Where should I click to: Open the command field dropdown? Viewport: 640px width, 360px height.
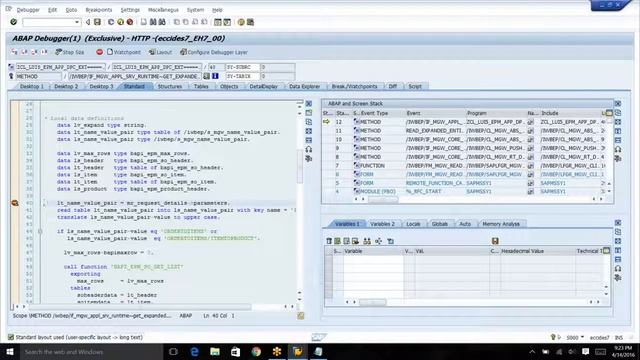(x=77, y=22)
